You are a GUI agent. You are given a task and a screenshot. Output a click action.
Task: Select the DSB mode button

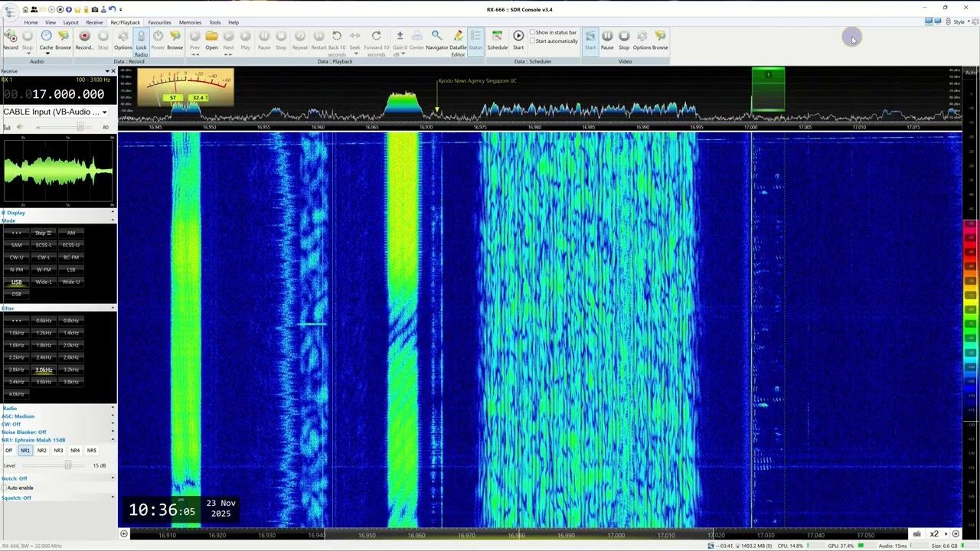pyautogui.click(x=16, y=294)
